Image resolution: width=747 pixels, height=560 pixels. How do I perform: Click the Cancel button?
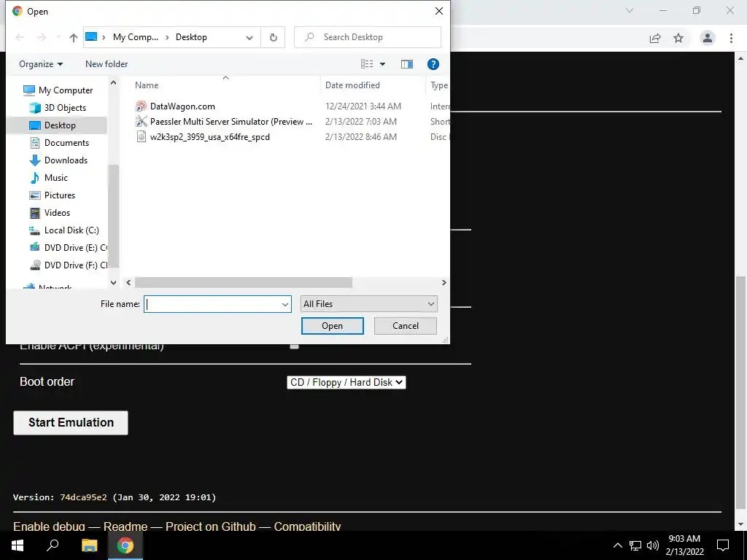point(406,326)
